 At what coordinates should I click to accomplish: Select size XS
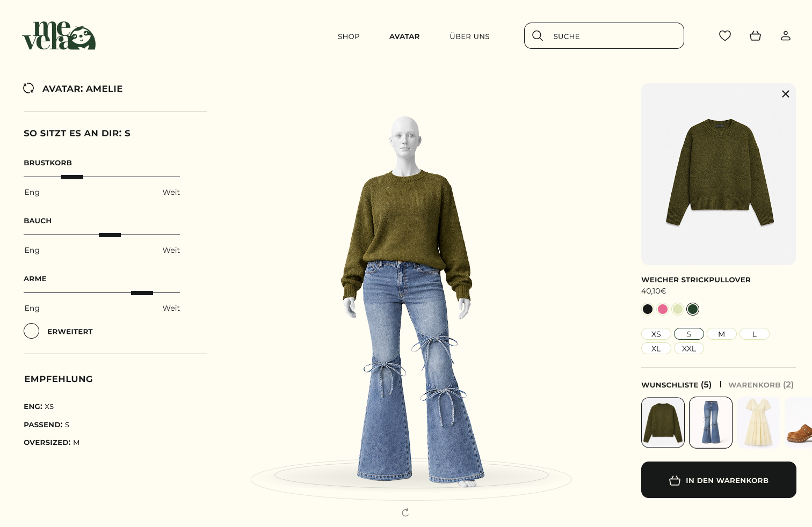pyautogui.click(x=656, y=334)
